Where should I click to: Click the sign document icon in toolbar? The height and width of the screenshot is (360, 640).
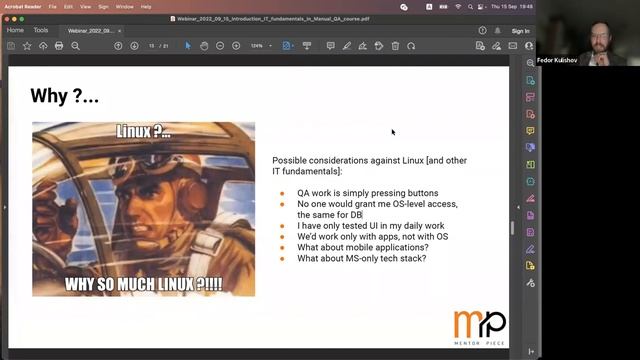[362, 46]
